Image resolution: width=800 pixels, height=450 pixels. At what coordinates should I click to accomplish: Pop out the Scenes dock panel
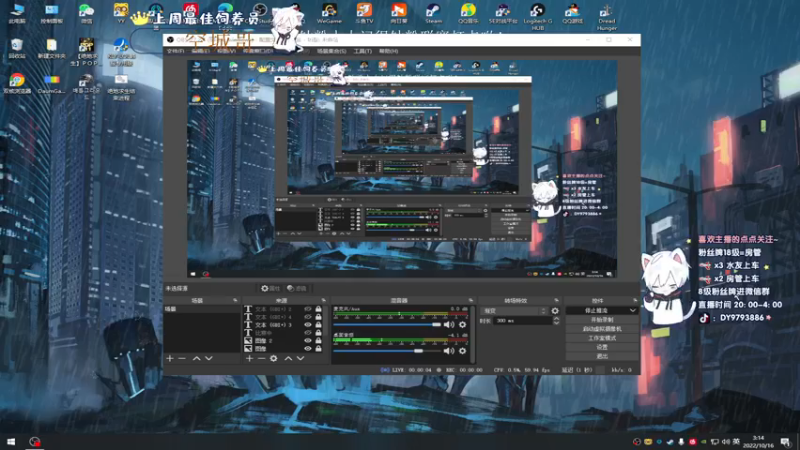coord(235,301)
